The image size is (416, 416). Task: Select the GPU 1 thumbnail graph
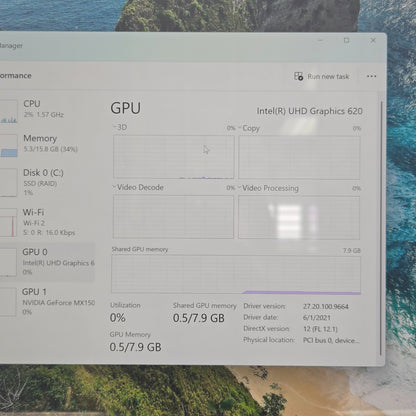tap(8, 302)
